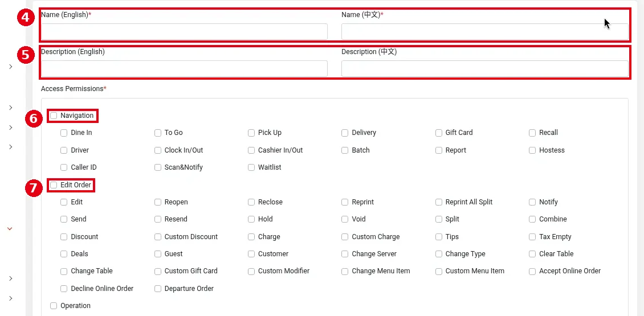The width and height of the screenshot is (644, 316).
Task: Enable Resend permission
Action: 158,219
